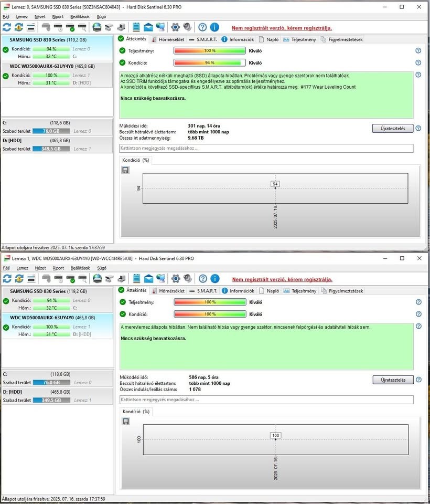This screenshot has width=430, height=504.
Task: Switch to Információk tab in top window
Action: point(238,39)
